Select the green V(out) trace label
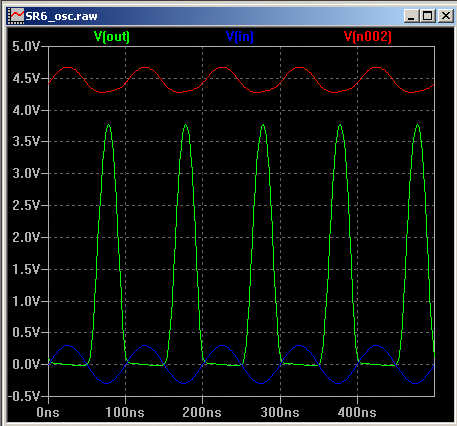457x426 pixels. (x=112, y=36)
